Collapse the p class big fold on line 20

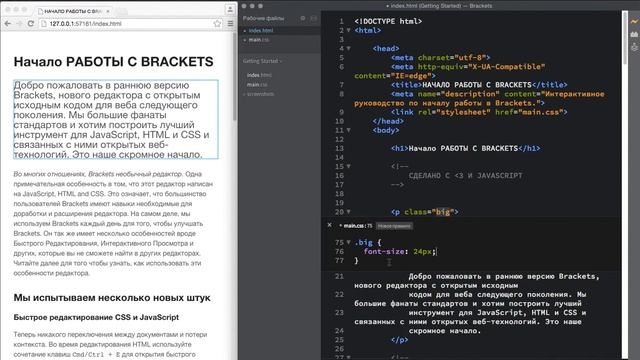pos(349,212)
